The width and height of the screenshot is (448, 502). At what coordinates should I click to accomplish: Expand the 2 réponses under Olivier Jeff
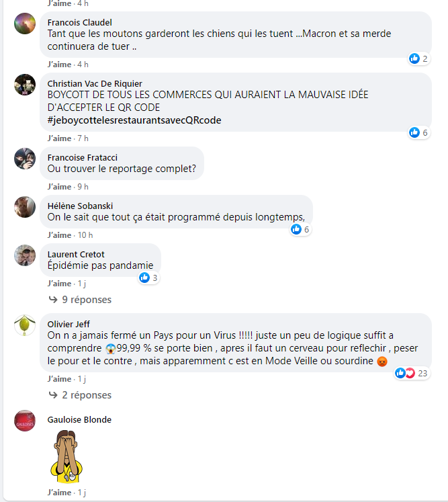(x=80, y=395)
